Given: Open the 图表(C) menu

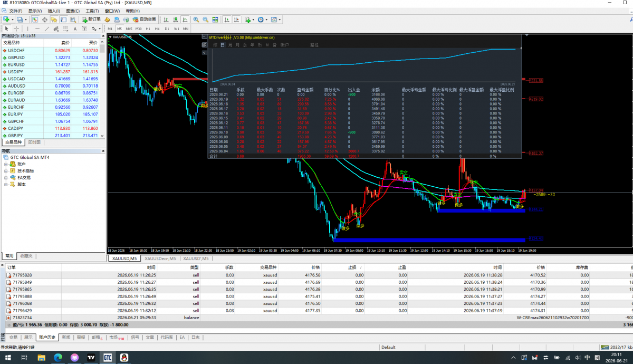Looking at the screenshot, I should pyautogui.click(x=73, y=11).
